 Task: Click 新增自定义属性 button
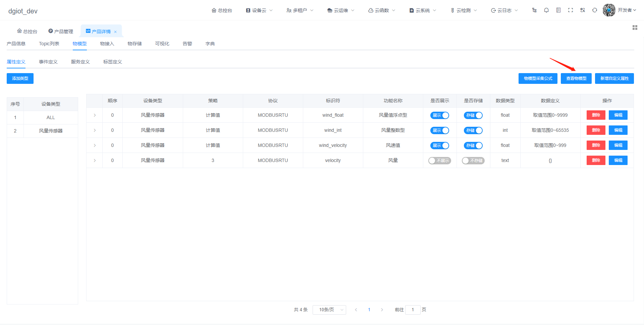pyautogui.click(x=614, y=78)
